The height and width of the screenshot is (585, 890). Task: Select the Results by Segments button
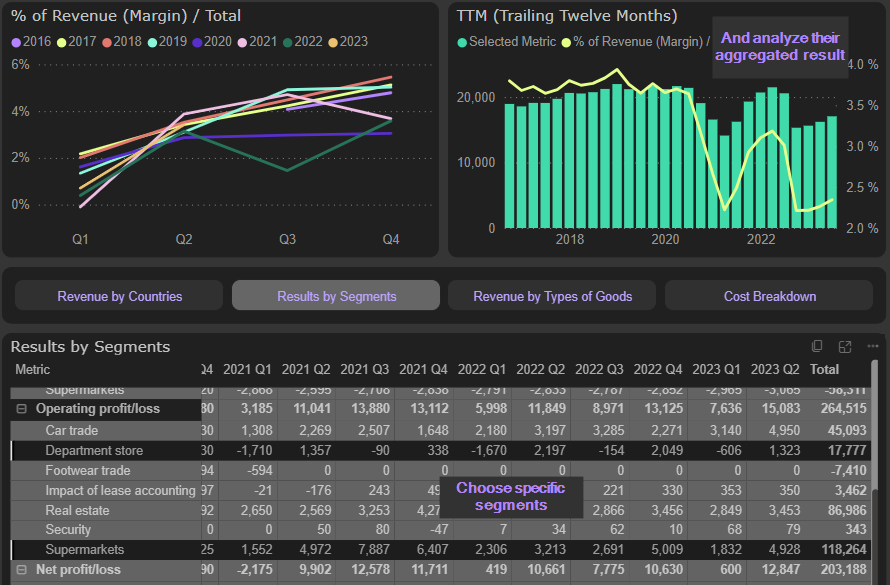coord(336,296)
